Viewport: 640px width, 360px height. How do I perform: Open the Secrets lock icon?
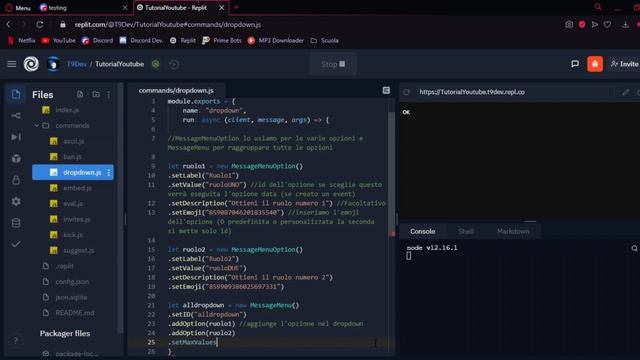click(16, 180)
